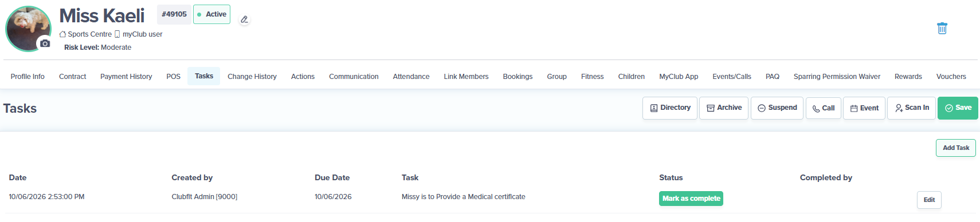Edit the medical certificate task

pyautogui.click(x=929, y=200)
